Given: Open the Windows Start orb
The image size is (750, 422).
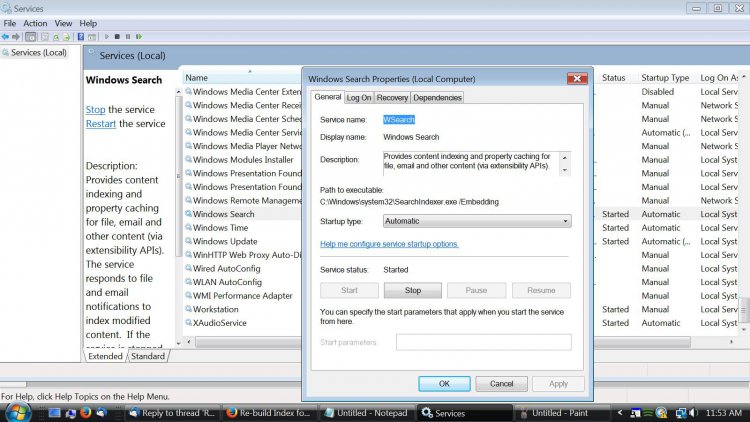Looking at the screenshot, I should coord(18,412).
